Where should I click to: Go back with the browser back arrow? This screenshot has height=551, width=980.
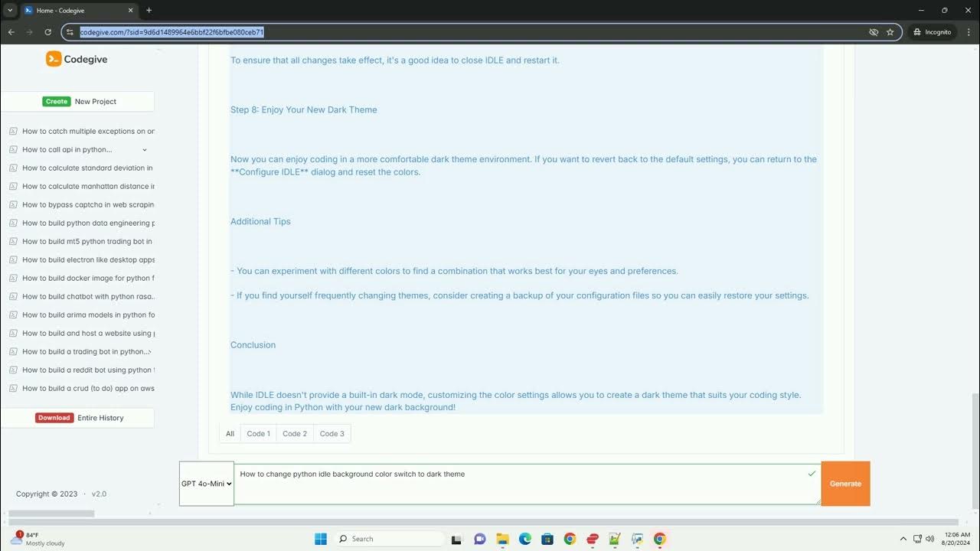point(11,32)
